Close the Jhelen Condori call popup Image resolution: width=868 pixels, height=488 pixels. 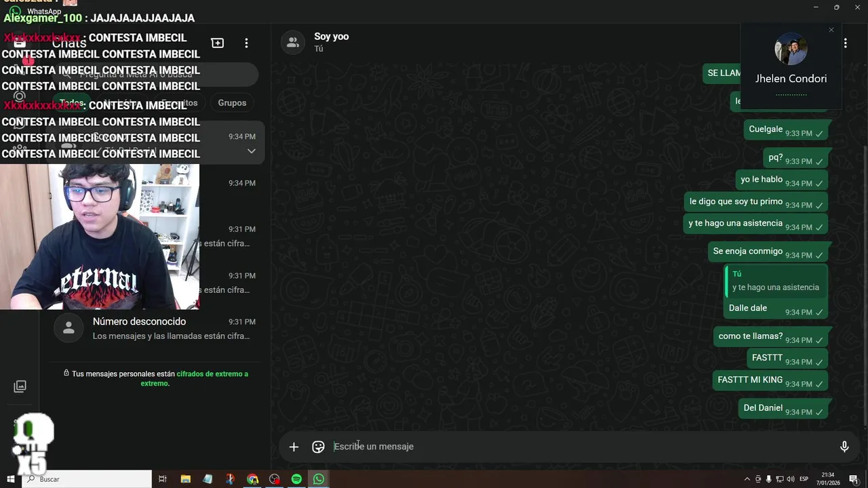tap(831, 30)
